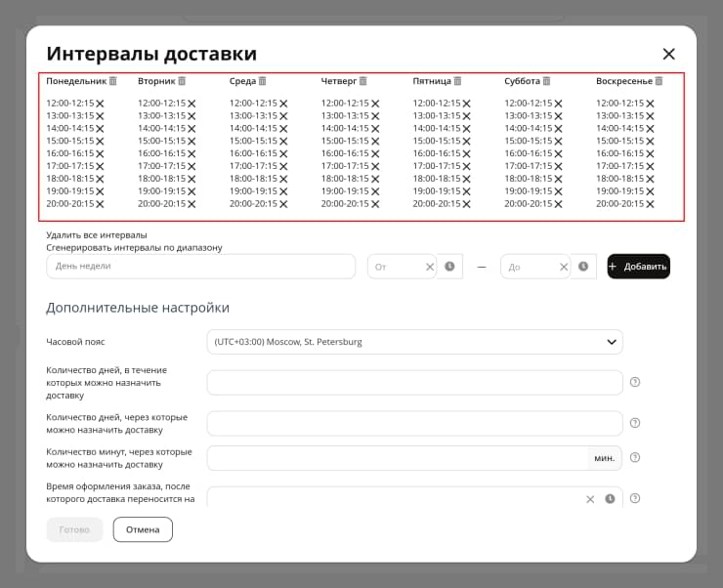This screenshot has width=723, height=588.
Task: Delete Понедельник 20:00-20:15 interval
Action: [x=100, y=204]
